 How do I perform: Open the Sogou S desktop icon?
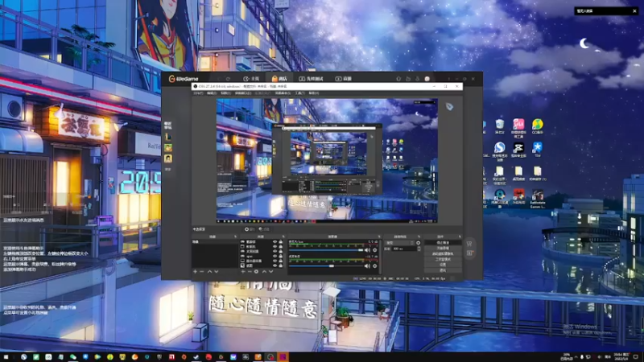(499, 147)
